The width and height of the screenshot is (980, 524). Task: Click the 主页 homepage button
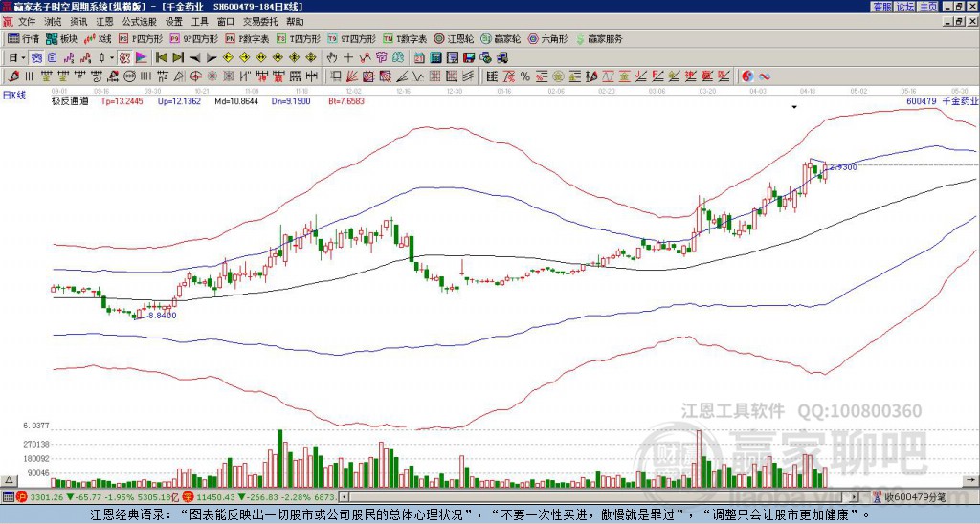tap(927, 7)
